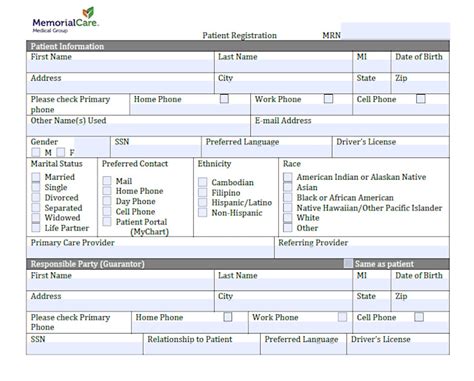The width and height of the screenshot is (474, 381).
Task: Check American Indian or Alaskan Native
Action: click(288, 177)
